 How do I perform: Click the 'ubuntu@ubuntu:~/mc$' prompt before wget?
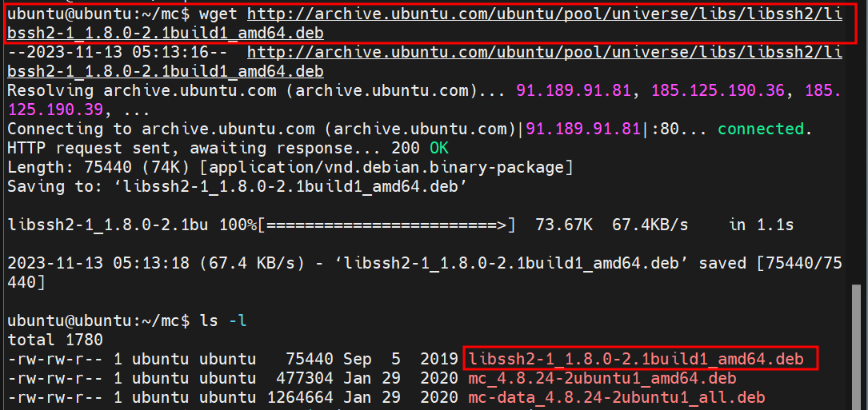[x=98, y=14]
